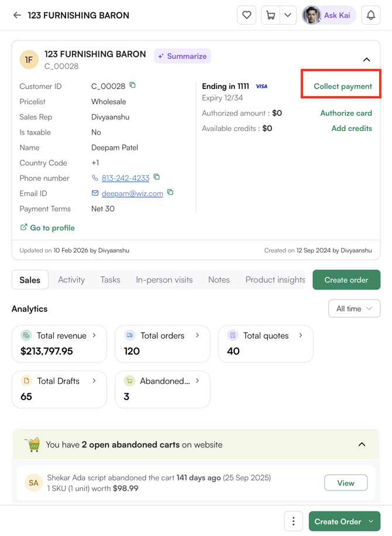Switch to the Activity tab
The image size is (392, 536).
pyautogui.click(x=71, y=280)
